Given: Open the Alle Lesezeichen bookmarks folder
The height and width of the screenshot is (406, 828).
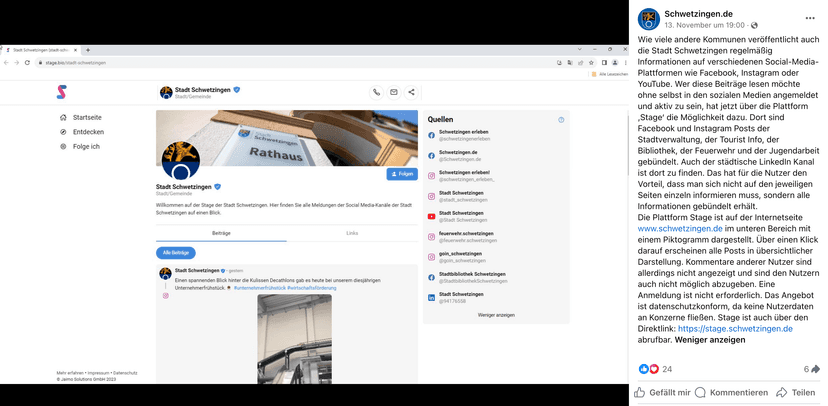Looking at the screenshot, I should pyautogui.click(x=609, y=74).
